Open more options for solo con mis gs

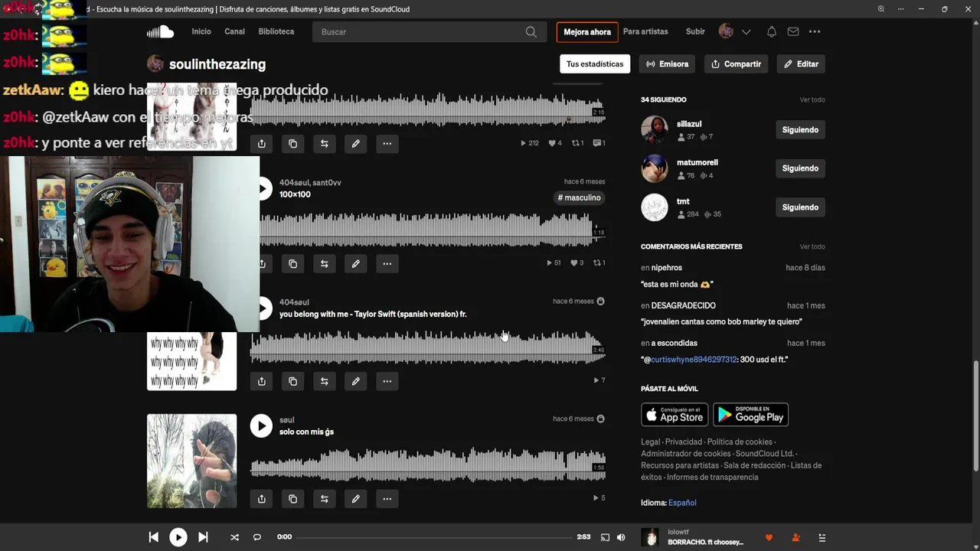click(x=387, y=499)
